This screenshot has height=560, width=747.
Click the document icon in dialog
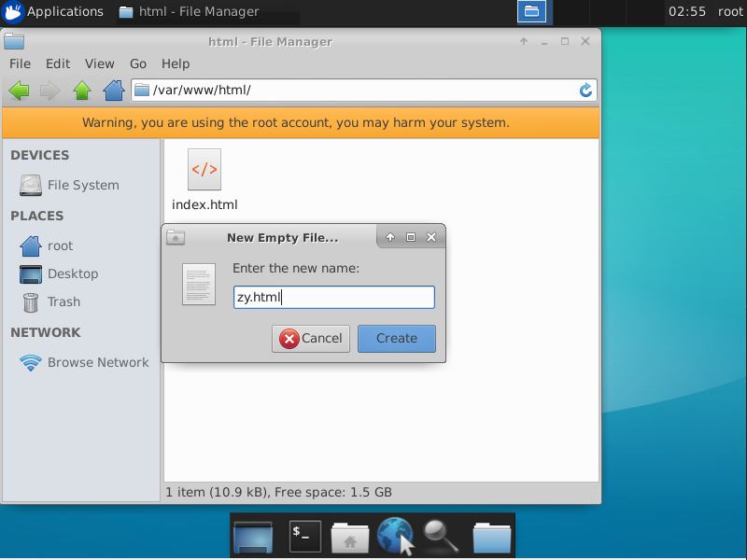(x=199, y=285)
